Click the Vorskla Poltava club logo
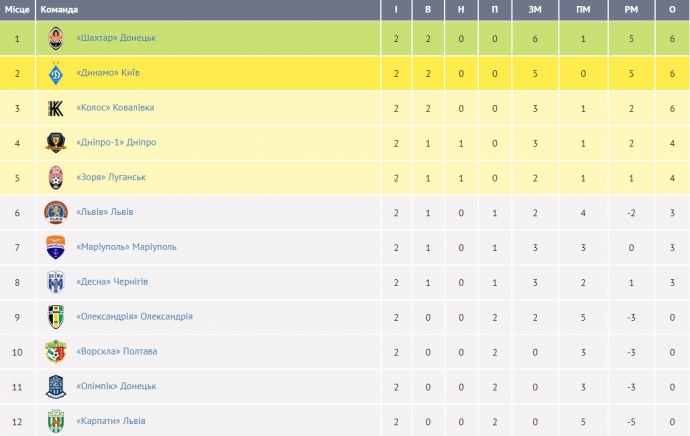The height and width of the screenshot is (436, 690). (56, 352)
